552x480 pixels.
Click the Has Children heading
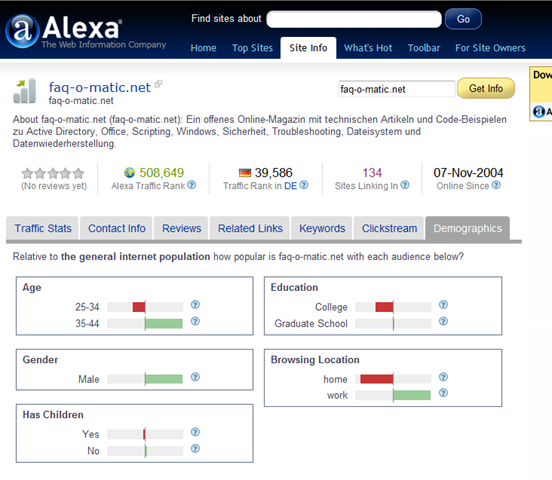click(53, 414)
